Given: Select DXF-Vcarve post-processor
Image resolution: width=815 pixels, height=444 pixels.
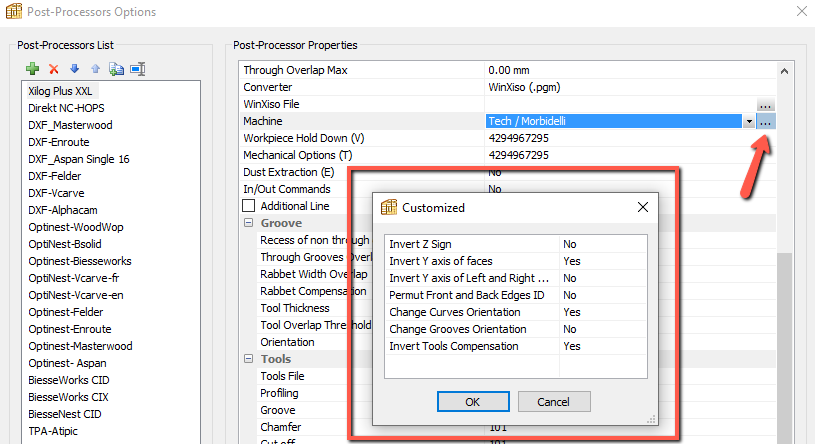Looking at the screenshot, I should (56, 193).
